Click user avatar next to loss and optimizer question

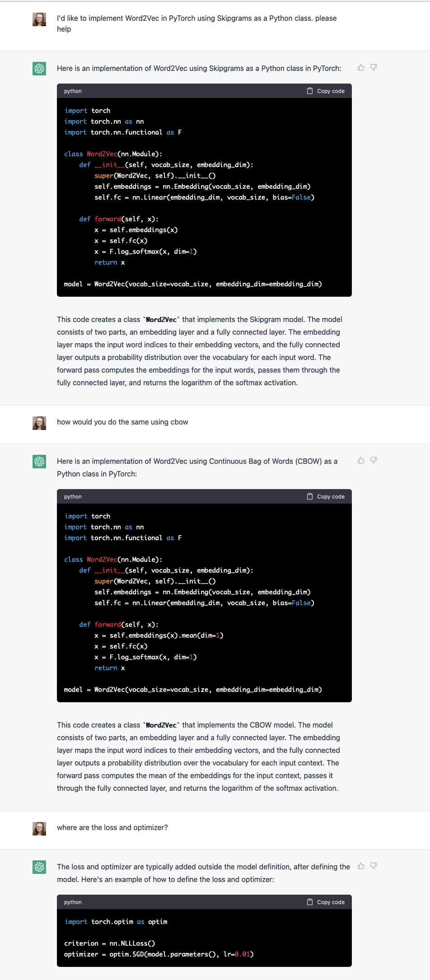click(x=39, y=829)
